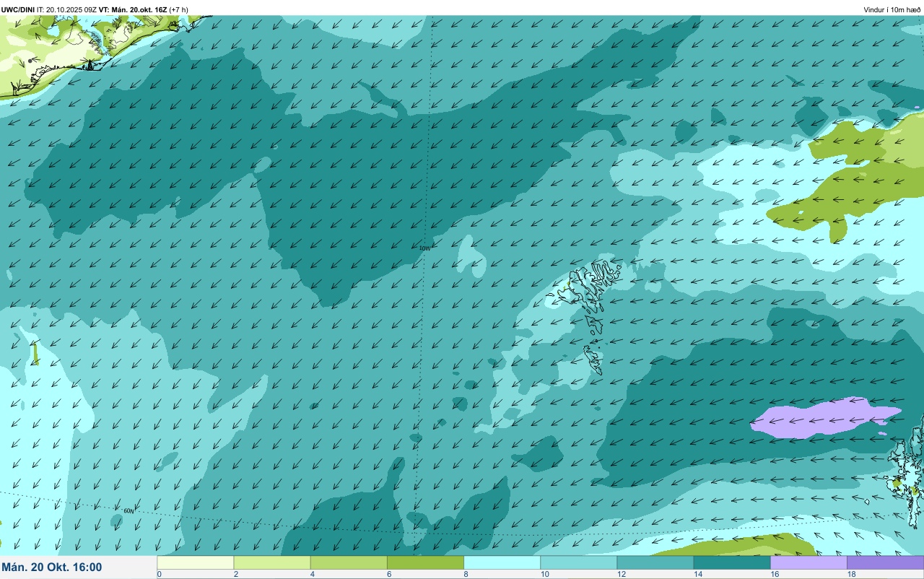
Task: Click the upper '10W' longitude label
Action: [424, 248]
